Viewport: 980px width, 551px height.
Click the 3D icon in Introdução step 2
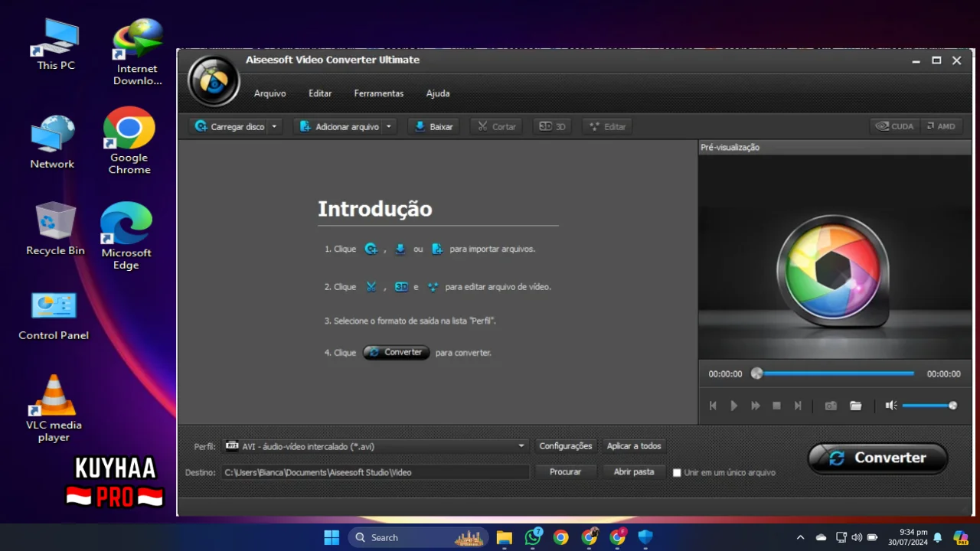coord(401,287)
